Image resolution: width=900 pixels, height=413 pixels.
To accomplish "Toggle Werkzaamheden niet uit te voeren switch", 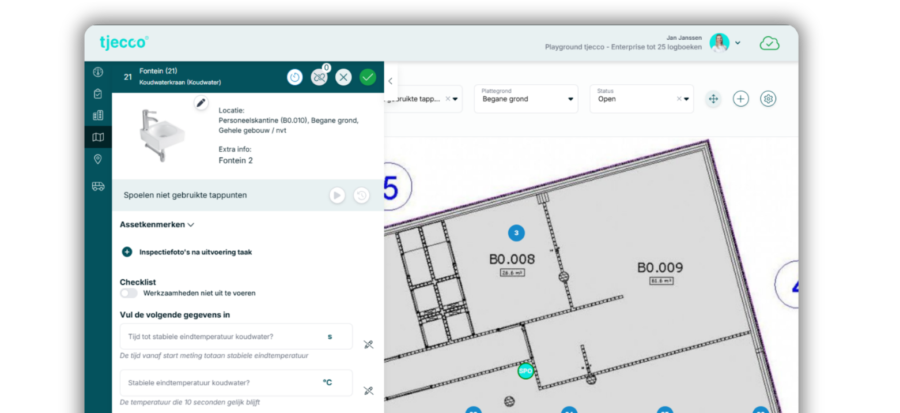I will (x=129, y=293).
